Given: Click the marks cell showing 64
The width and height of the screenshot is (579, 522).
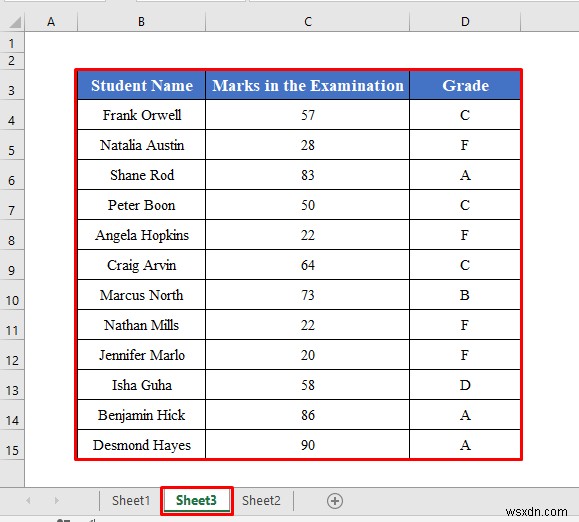Looking at the screenshot, I should [x=308, y=265].
